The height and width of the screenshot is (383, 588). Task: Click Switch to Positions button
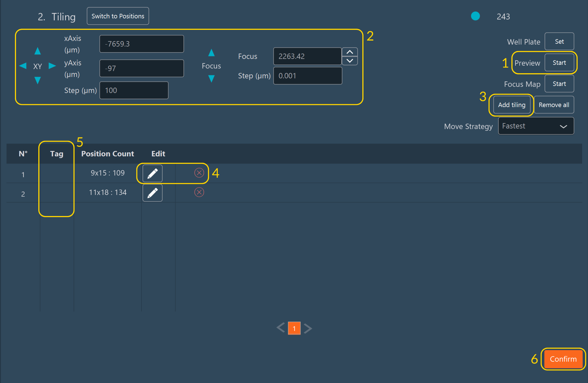(x=118, y=16)
